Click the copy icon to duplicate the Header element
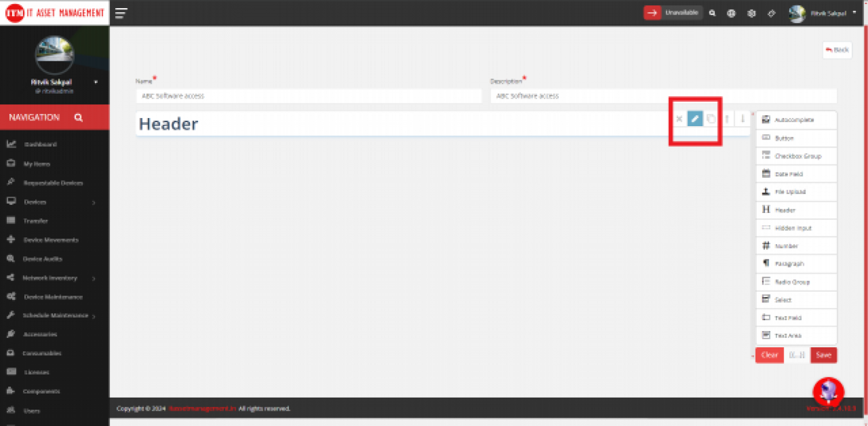Screen dimensions: 868x426 [711, 119]
